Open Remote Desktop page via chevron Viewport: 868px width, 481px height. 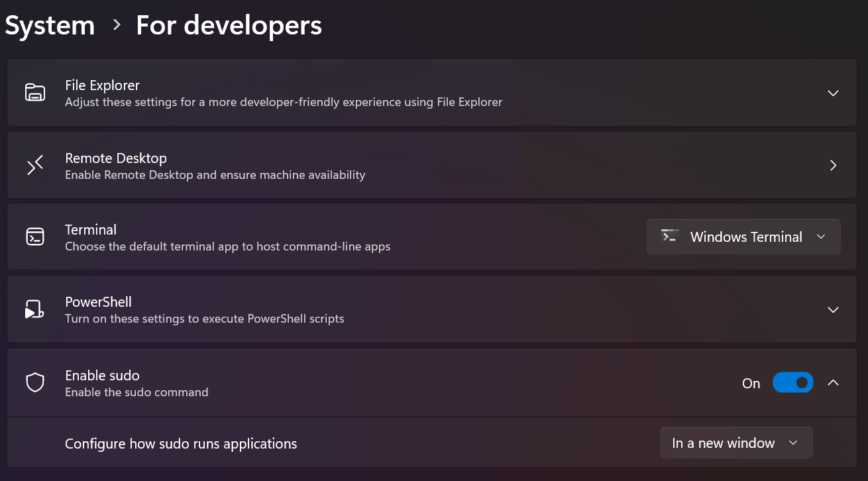[834, 166]
